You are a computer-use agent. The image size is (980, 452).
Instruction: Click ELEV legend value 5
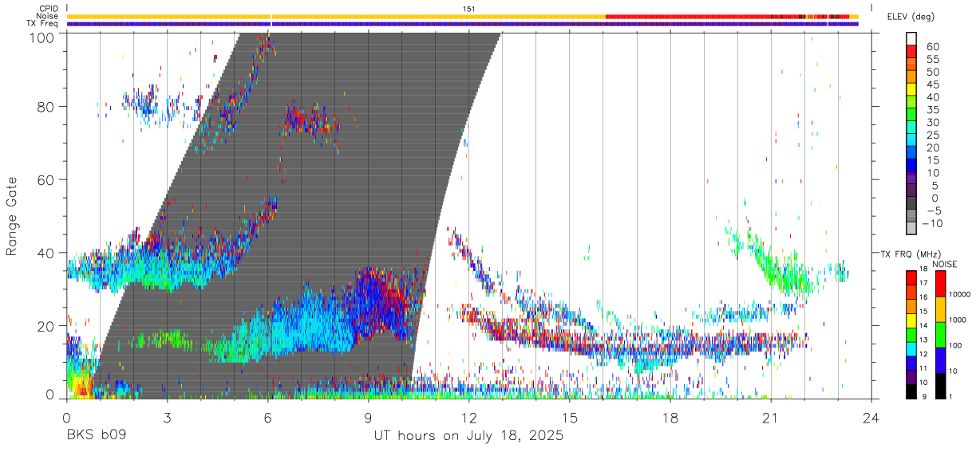coord(935,186)
